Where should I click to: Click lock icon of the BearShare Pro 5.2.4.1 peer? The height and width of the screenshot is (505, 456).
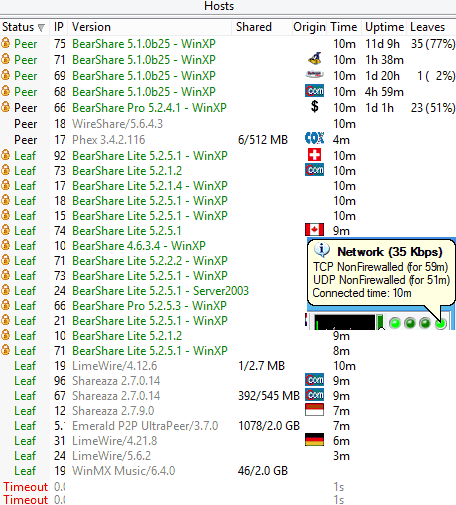click(6, 107)
